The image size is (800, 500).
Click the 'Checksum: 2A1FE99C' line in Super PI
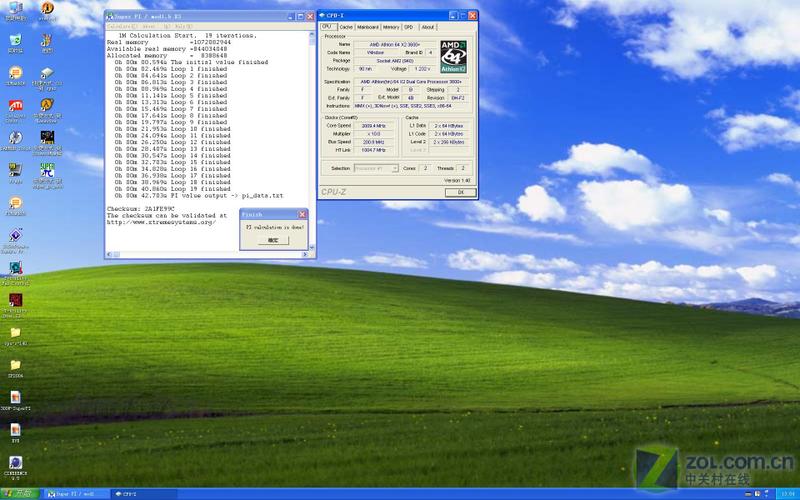(141, 209)
